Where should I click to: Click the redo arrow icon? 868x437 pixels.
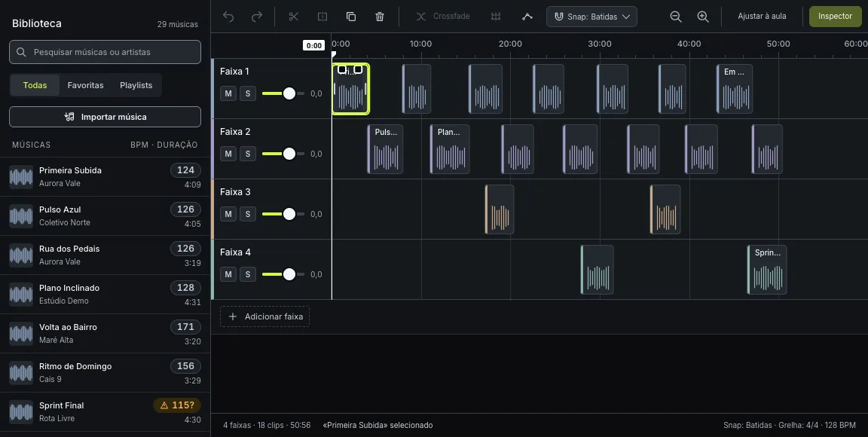257,17
